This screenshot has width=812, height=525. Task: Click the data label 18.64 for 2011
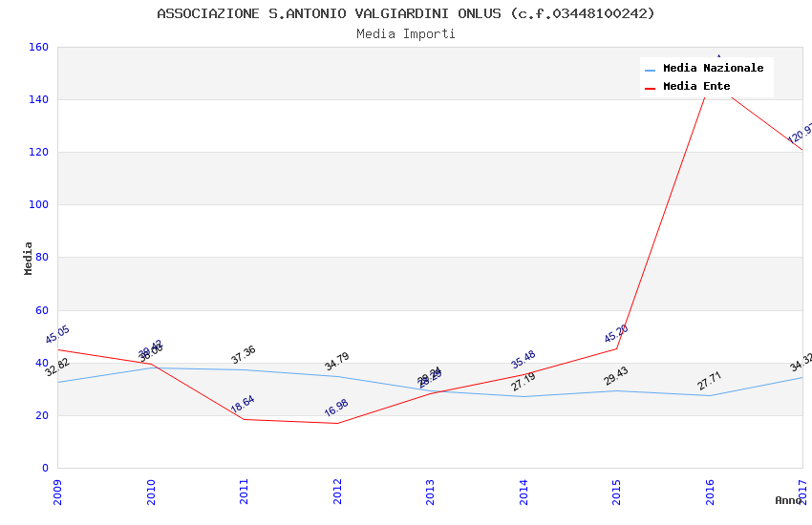pyautogui.click(x=243, y=404)
